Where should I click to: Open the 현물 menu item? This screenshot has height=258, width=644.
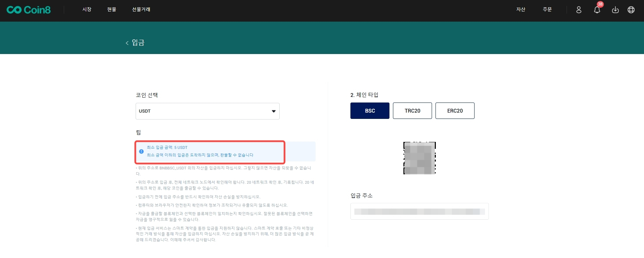(x=112, y=9)
